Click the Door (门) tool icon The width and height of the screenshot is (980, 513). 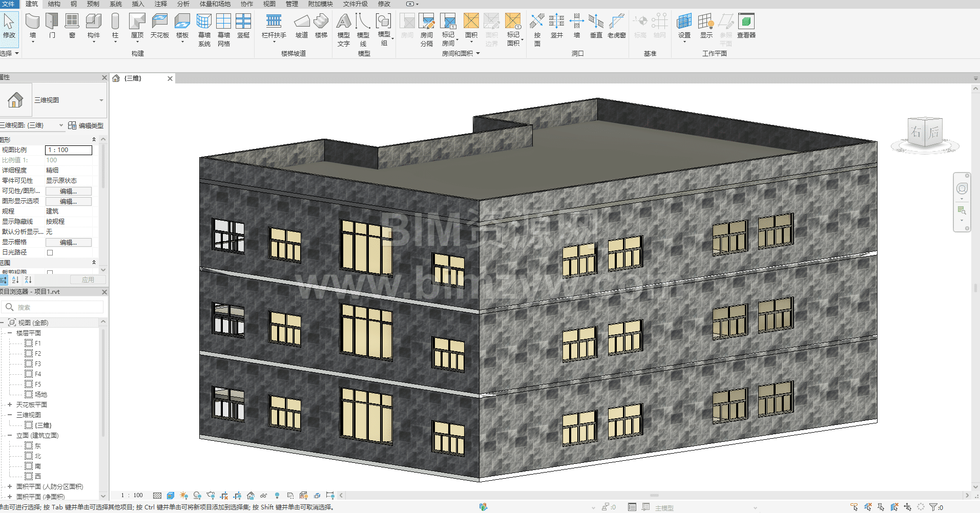coord(52,26)
